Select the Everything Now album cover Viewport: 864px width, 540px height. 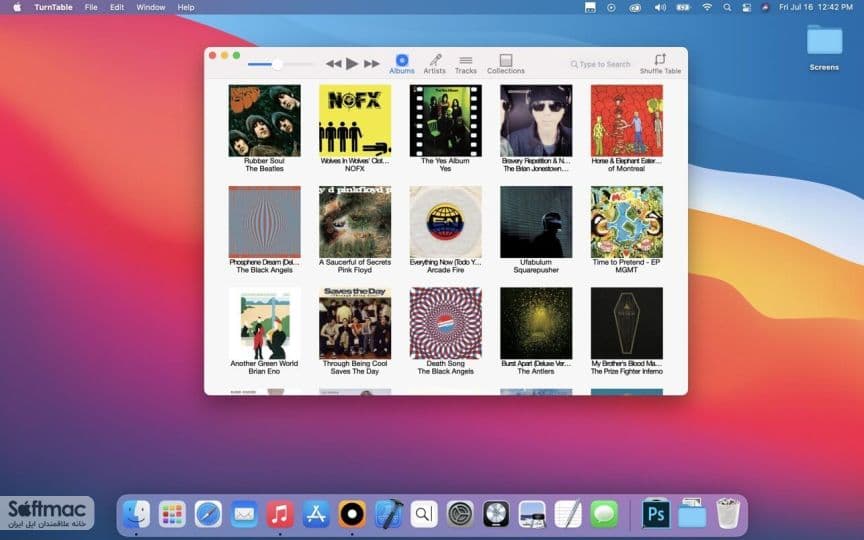pyautogui.click(x=445, y=222)
